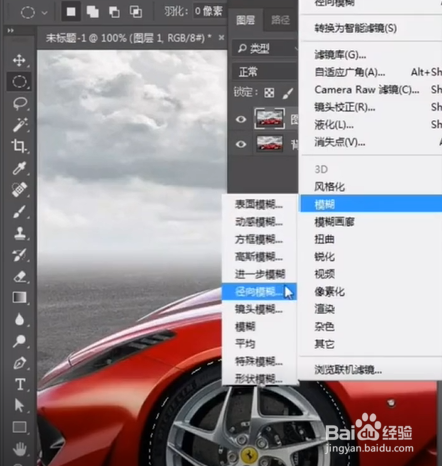Hide the bottom background layer eye icon
Image resolution: width=442 pixels, height=466 pixels.
[241, 144]
